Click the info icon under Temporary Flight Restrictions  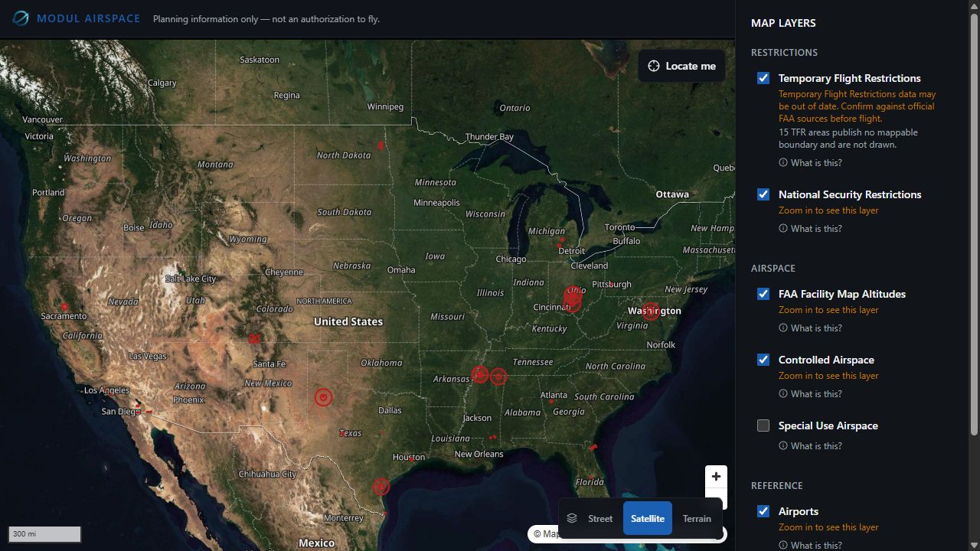tap(783, 162)
